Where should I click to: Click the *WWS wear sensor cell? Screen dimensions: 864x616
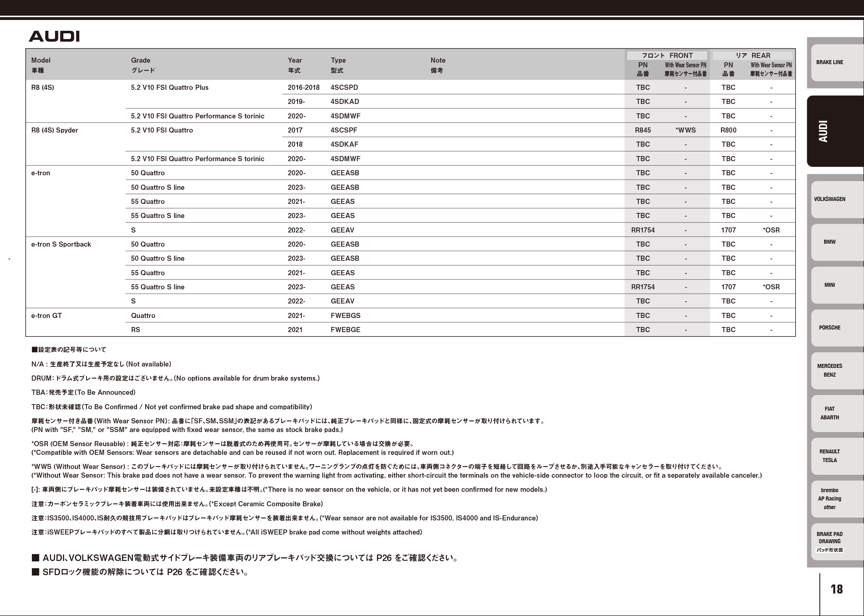tap(686, 130)
